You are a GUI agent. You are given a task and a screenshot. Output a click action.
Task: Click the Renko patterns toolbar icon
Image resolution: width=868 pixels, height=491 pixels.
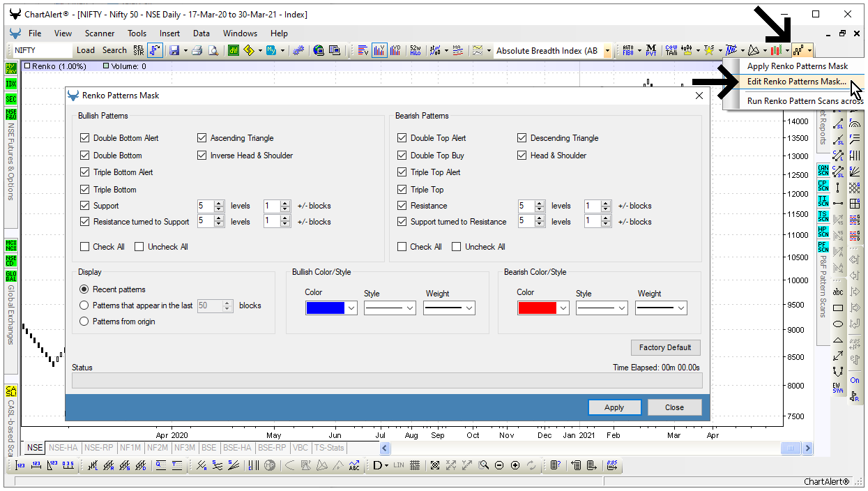(798, 50)
